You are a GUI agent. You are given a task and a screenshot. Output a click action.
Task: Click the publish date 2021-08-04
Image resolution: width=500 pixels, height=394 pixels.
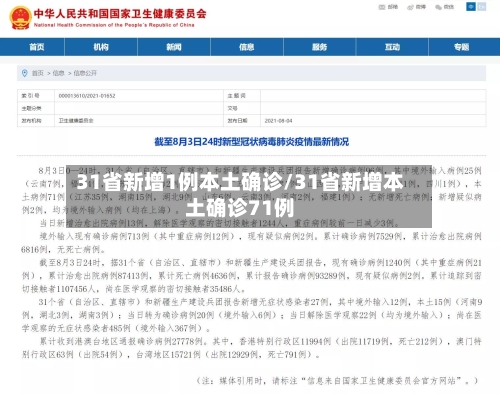point(278,121)
